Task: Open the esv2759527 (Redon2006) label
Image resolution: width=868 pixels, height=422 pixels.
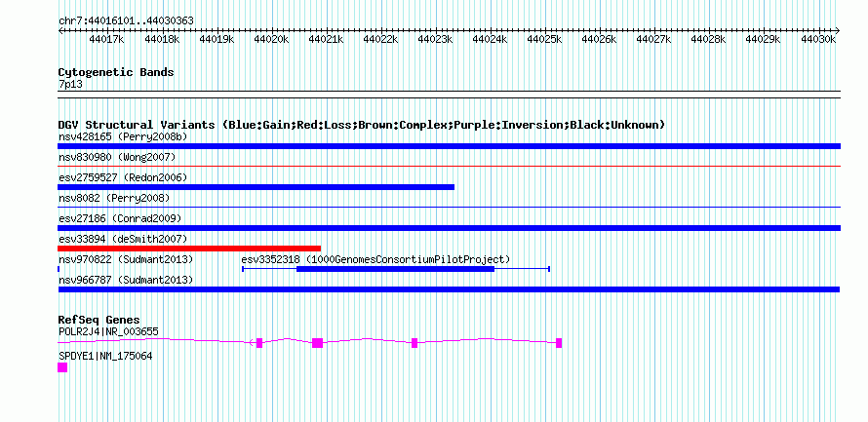Action: (123, 177)
